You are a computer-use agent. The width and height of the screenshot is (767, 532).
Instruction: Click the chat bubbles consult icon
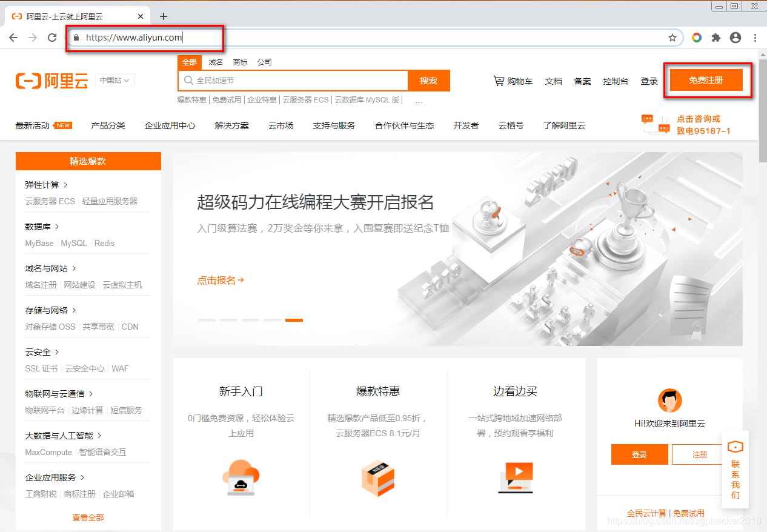(x=656, y=124)
